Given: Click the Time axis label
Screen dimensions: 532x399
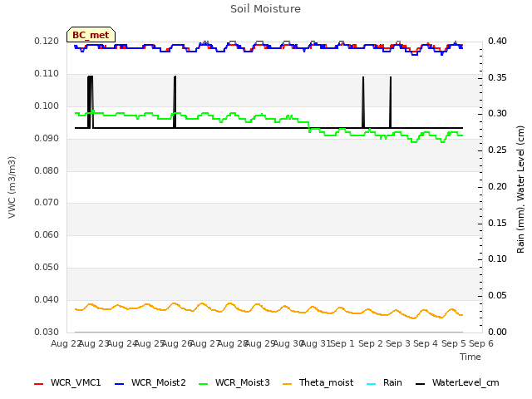Looking at the screenshot, I should click(470, 357).
